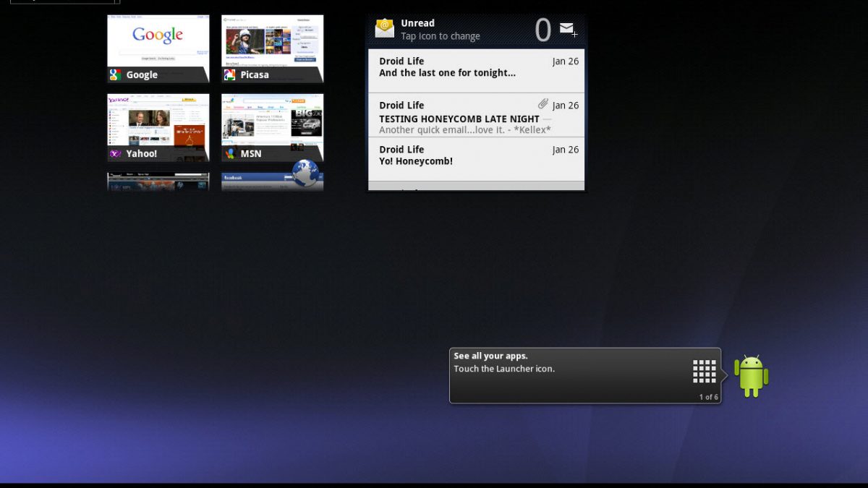The image size is (868, 488).
Task: Open the blue globe browser icon
Action: [x=306, y=174]
